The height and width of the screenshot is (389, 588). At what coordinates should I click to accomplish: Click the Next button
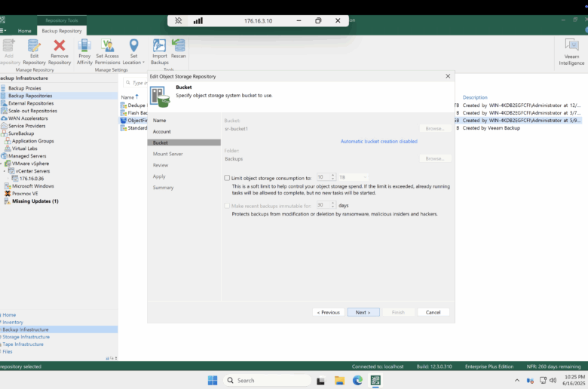[363, 312]
